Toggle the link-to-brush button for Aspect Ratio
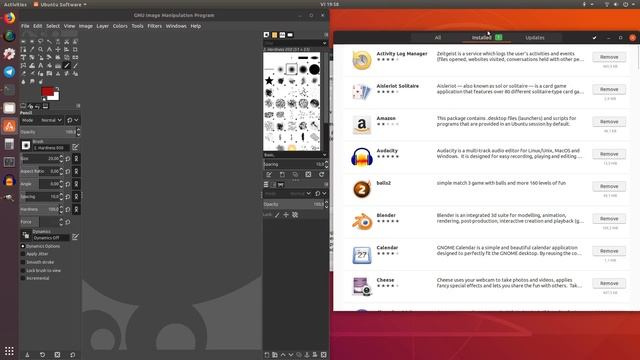The width and height of the screenshot is (640, 360). (76, 171)
